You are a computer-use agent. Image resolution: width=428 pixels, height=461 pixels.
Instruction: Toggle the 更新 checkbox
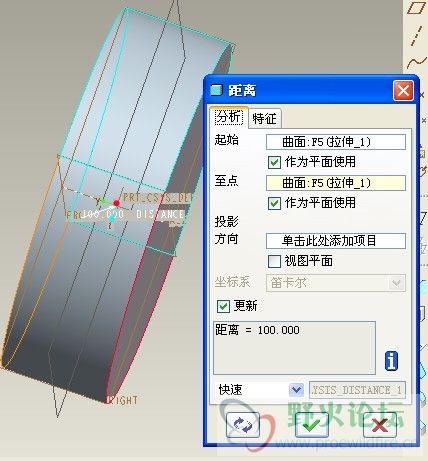223,306
